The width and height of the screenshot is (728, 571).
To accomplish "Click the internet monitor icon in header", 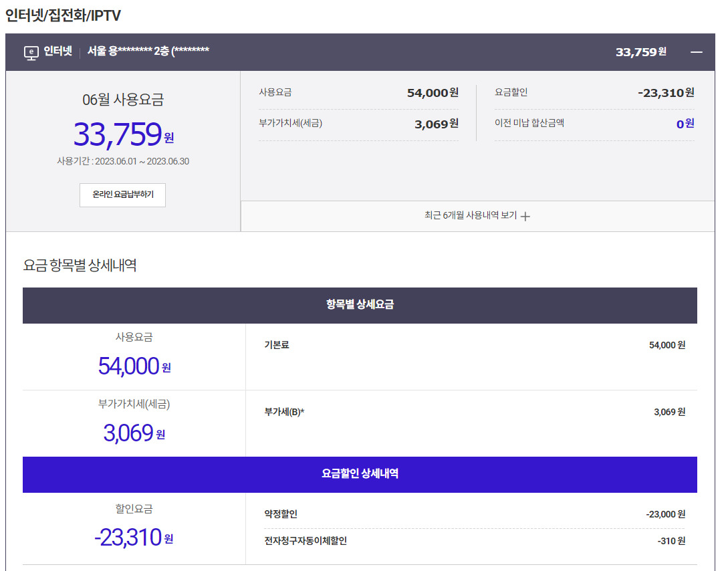I will (31, 52).
